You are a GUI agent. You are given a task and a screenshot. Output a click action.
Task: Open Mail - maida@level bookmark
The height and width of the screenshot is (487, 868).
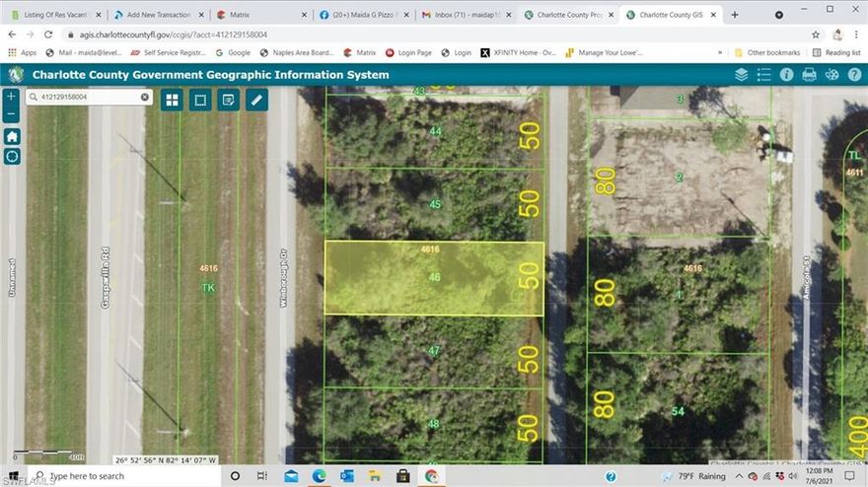84,52
